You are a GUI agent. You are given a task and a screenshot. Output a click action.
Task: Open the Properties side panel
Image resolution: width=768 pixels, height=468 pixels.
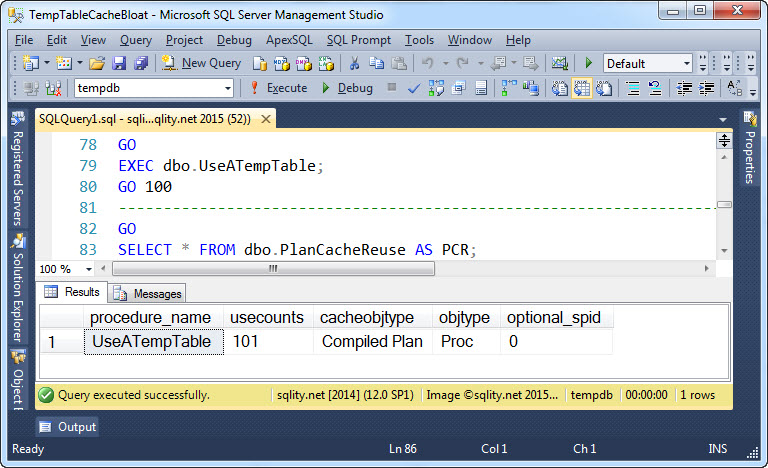click(x=750, y=148)
